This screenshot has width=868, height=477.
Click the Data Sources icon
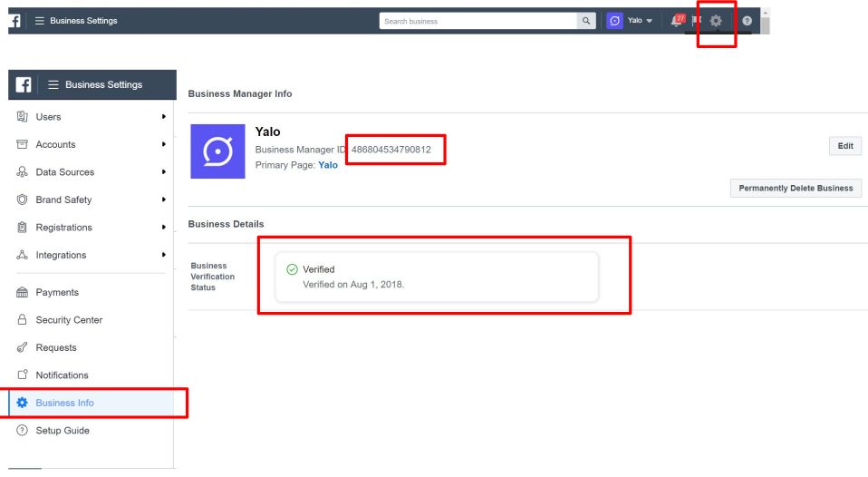click(22, 171)
